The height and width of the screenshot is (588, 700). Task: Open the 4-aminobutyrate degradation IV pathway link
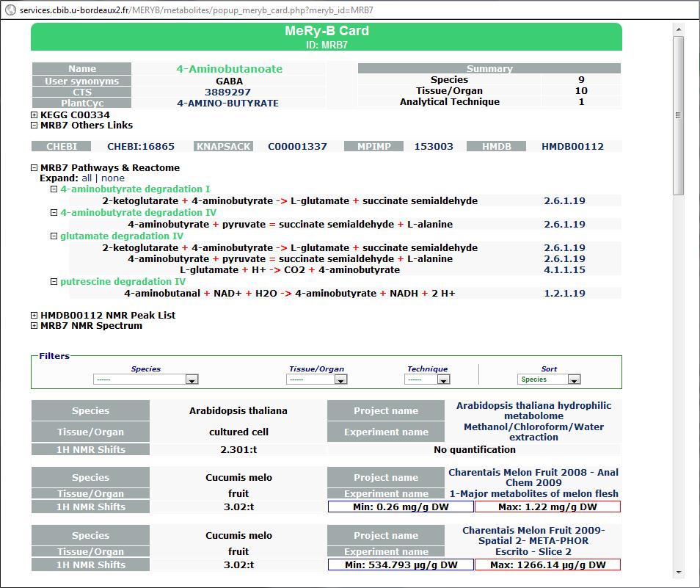138,213
